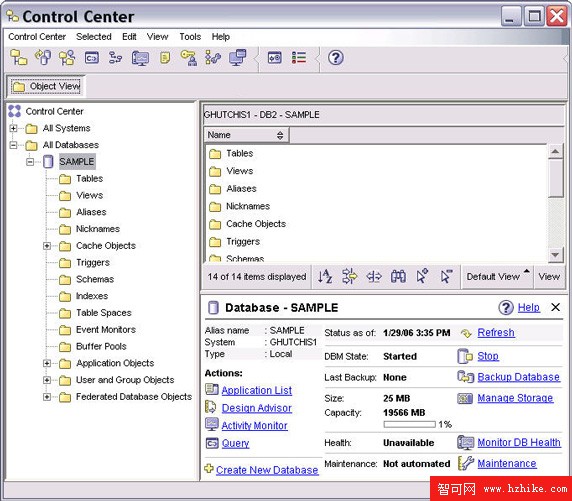
Task: Show the Legend toolbar icon
Action: (x=299, y=58)
